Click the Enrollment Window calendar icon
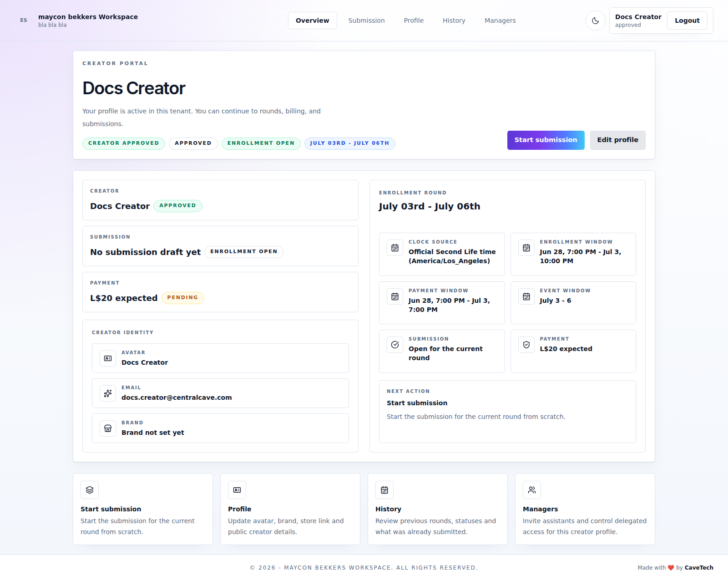The height and width of the screenshot is (581, 728). click(526, 248)
